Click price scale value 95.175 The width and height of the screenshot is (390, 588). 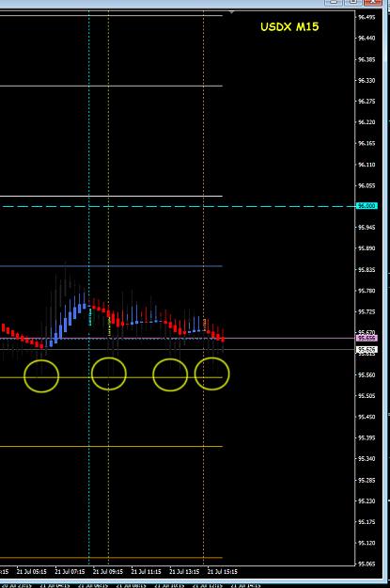tap(367, 522)
